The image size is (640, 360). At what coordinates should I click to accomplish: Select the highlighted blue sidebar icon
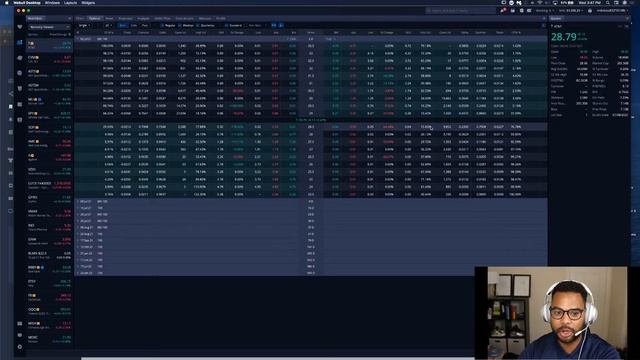(x=20, y=42)
